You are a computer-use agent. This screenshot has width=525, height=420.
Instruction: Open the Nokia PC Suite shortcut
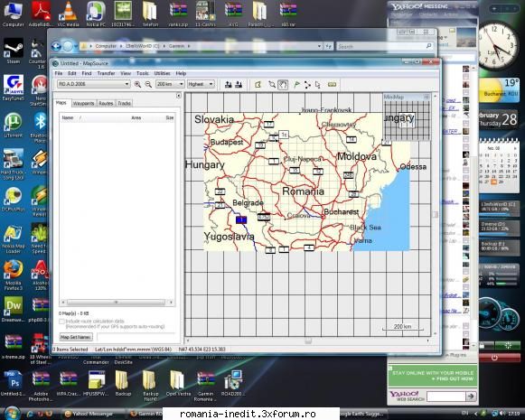(x=96, y=14)
